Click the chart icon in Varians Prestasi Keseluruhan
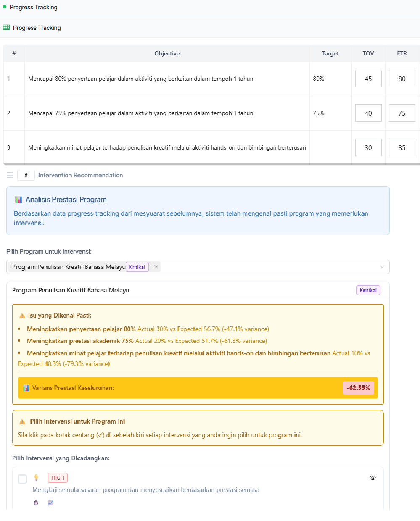Image resolution: width=420 pixels, height=521 pixels. (27, 387)
